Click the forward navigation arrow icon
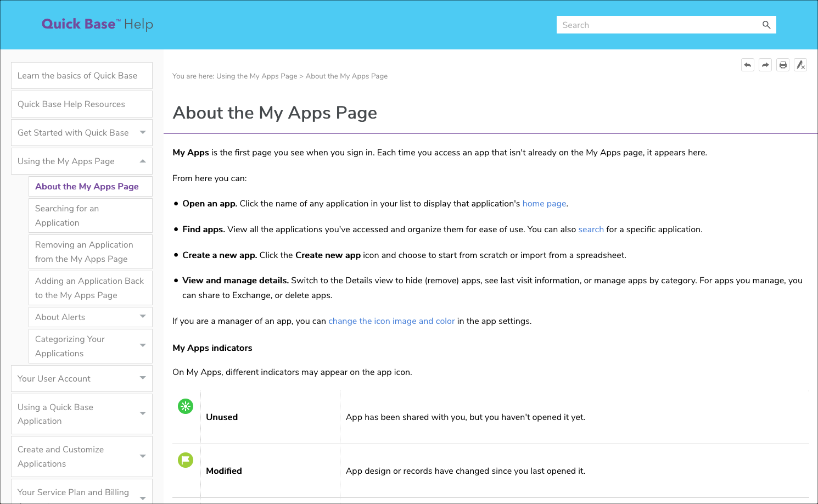This screenshot has width=818, height=504. click(x=765, y=65)
